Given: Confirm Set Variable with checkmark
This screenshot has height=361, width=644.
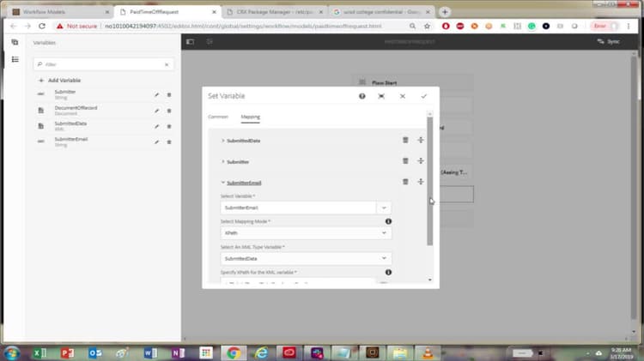Looking at the screenshot, I should pyautogui.click(x=424, y=96).
